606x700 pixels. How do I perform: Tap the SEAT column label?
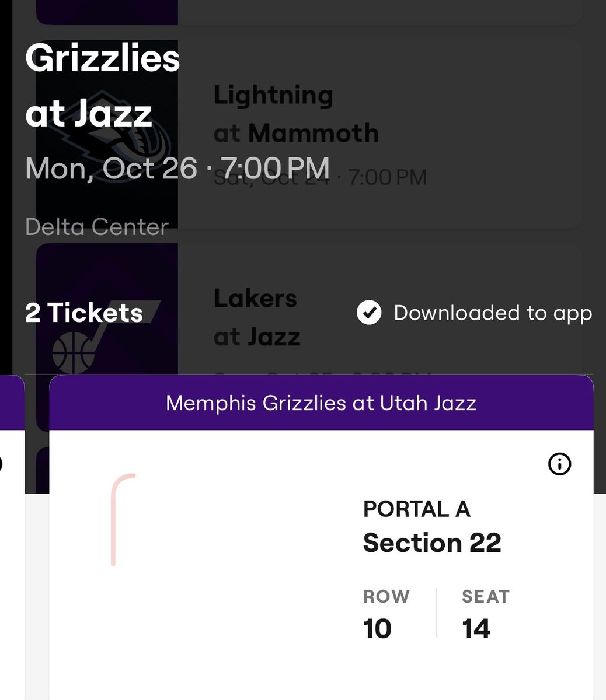pos(486,596)
